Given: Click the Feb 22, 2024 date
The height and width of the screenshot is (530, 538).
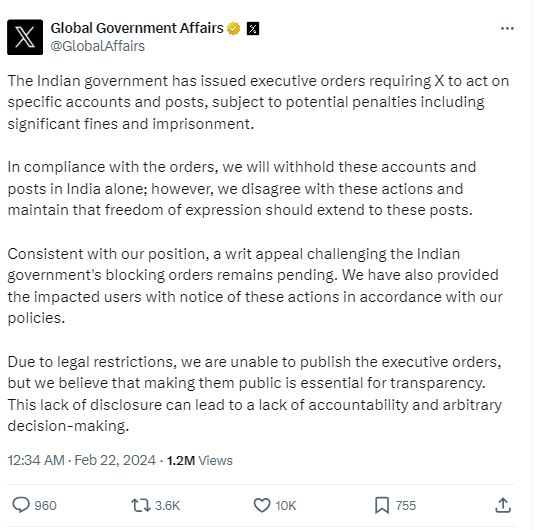Looking at the screenshot, I should [x=115, y=460].
